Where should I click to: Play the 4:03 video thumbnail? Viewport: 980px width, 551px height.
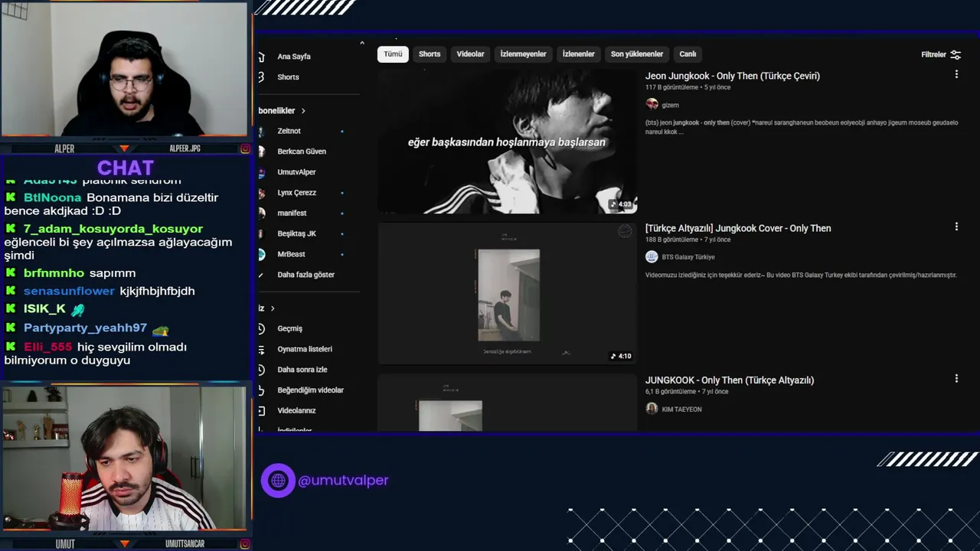[x=507, y=142]
